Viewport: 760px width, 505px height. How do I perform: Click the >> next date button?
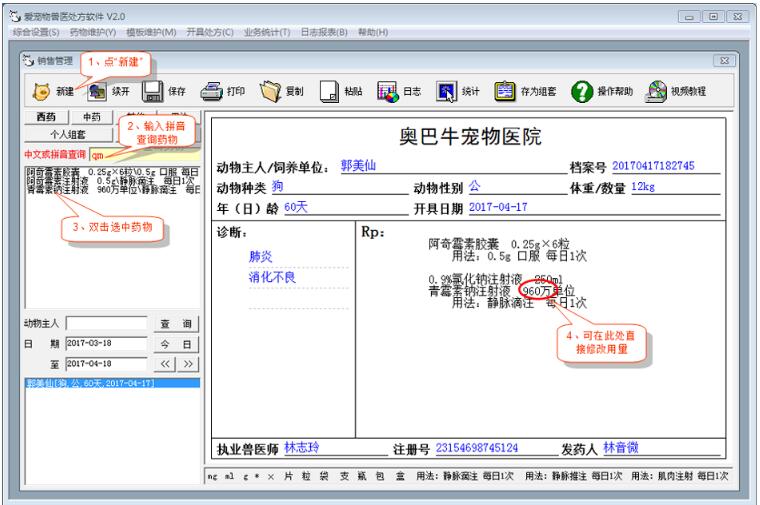coord(189,364)
